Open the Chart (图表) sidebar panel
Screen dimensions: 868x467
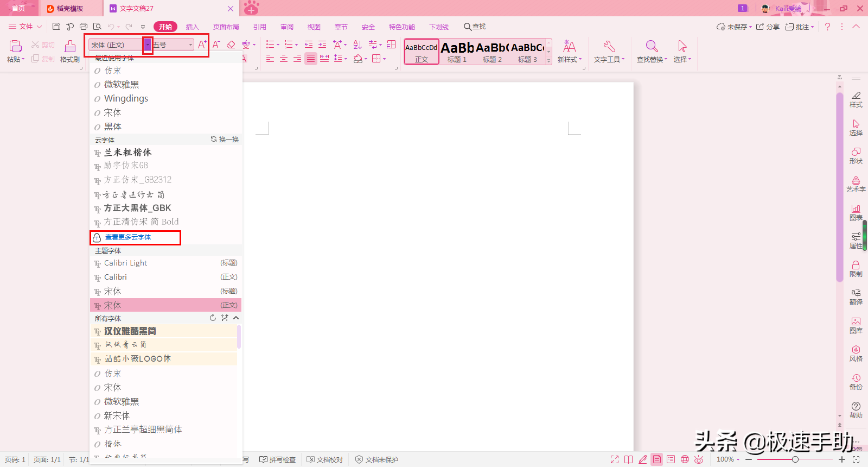[856, 212]
